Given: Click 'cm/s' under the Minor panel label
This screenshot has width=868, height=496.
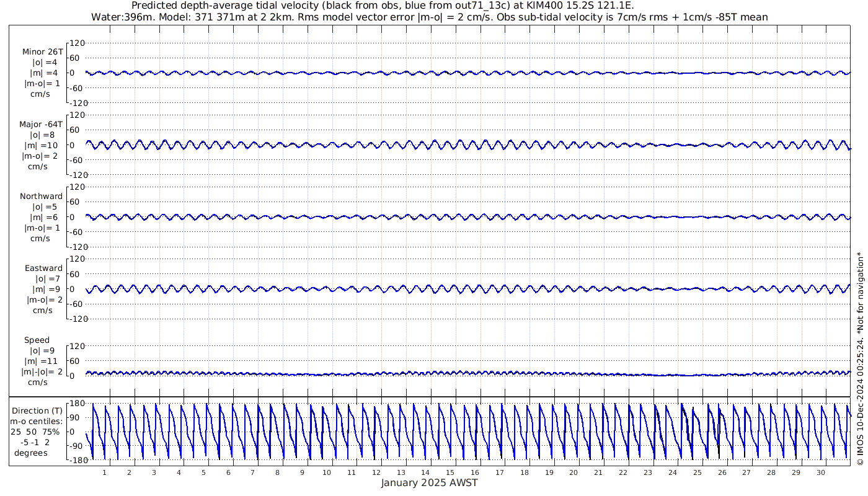Looking at the screenshot, I should (40, 94).
